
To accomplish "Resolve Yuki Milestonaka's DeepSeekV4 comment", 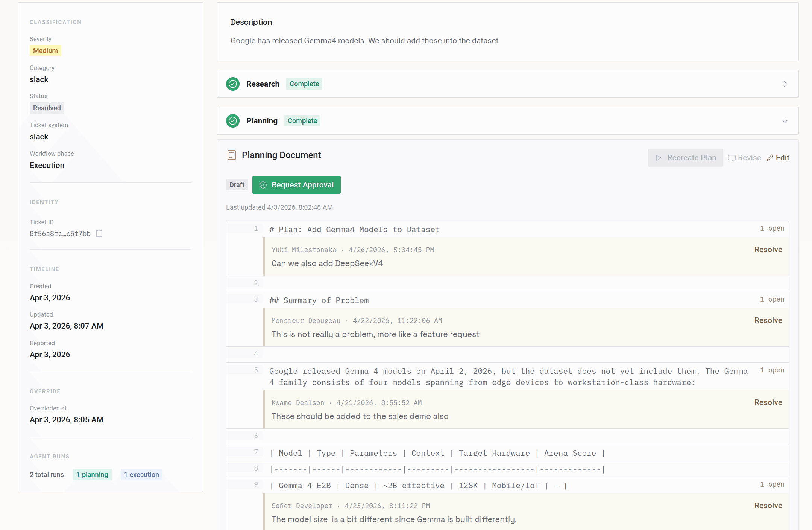I will coord(768,250).
